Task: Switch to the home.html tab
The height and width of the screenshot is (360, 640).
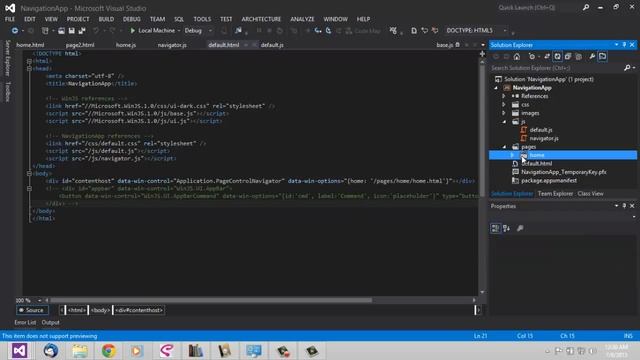Action: 30,45
